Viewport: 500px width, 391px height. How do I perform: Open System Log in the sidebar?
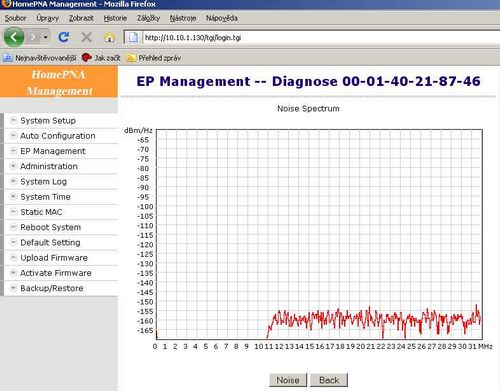(44, 182)
